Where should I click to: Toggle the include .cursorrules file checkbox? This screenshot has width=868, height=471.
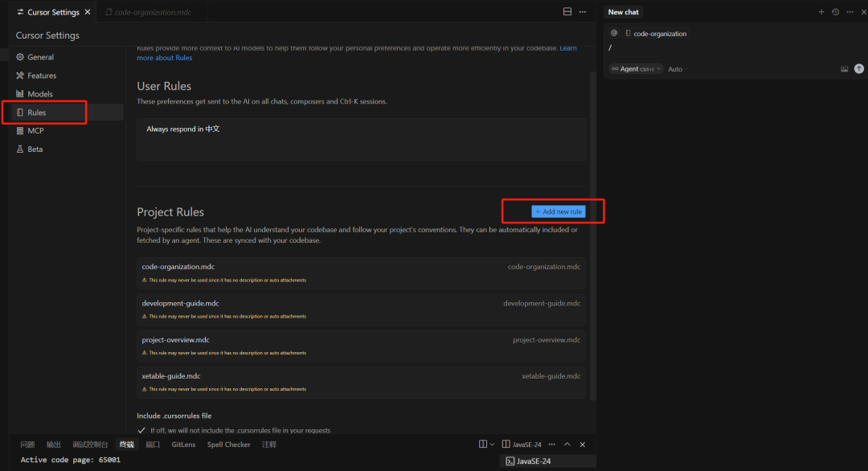click(x=141, y=430)
